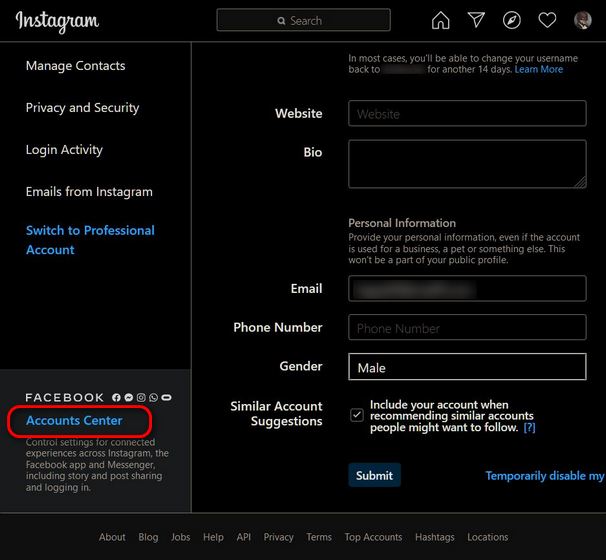Focus the Search field
Image resolution: width=606 pixels, height=560 pixels.
pyautogui.click(x=303, y=20)
